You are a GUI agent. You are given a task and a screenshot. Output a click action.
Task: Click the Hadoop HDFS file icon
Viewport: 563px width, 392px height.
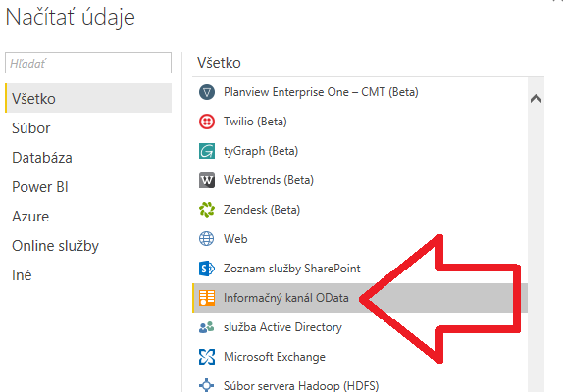207,385
